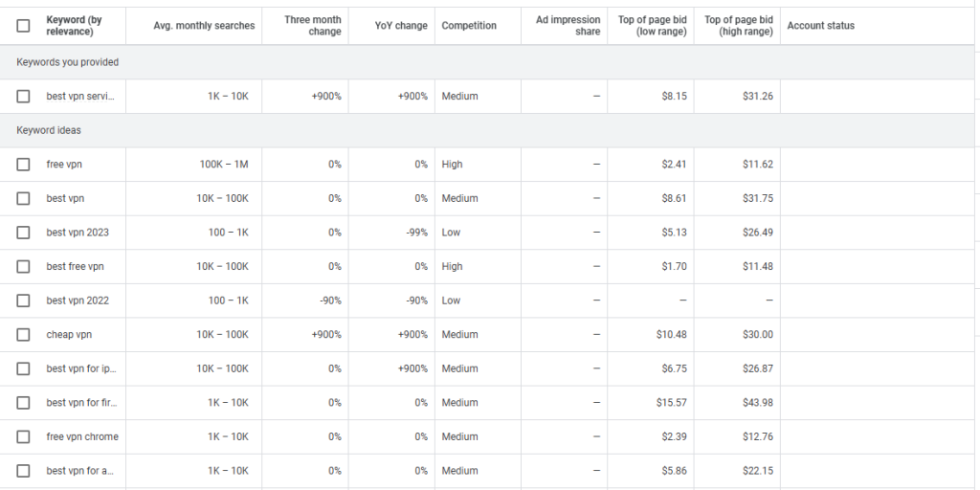Tick the 'best vpn 2022' row checkbox

tap(23, 301)
